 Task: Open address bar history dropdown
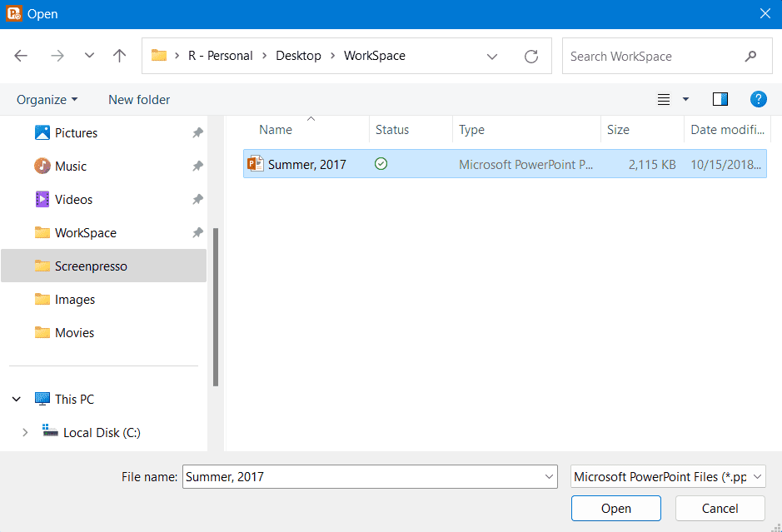[492, 57]
